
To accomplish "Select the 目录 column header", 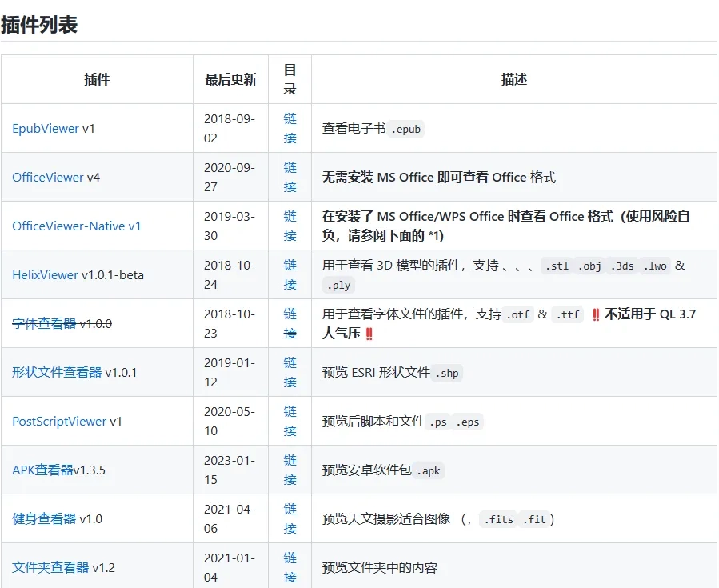I will 288,79.
